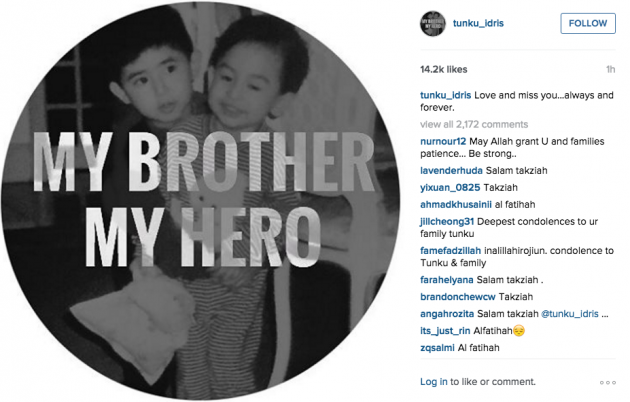Visit lavenderhuda's profile
630x402 pixels.
click(451, 171)
